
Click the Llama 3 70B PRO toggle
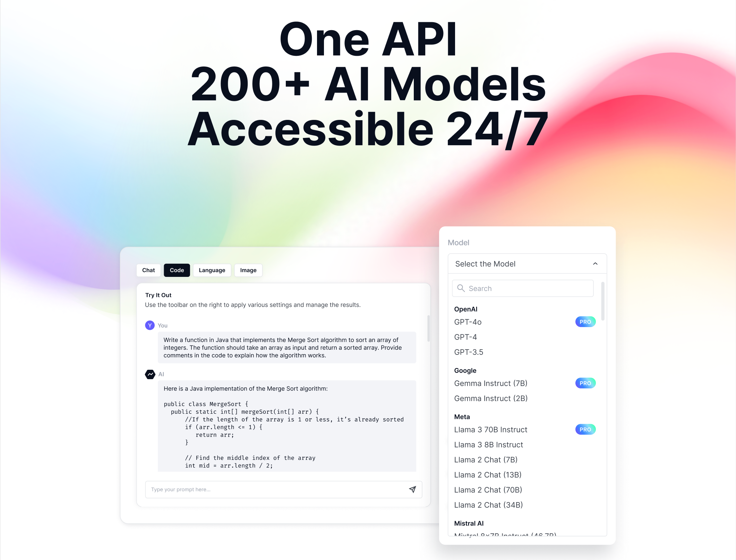click(x=586, y=429)
